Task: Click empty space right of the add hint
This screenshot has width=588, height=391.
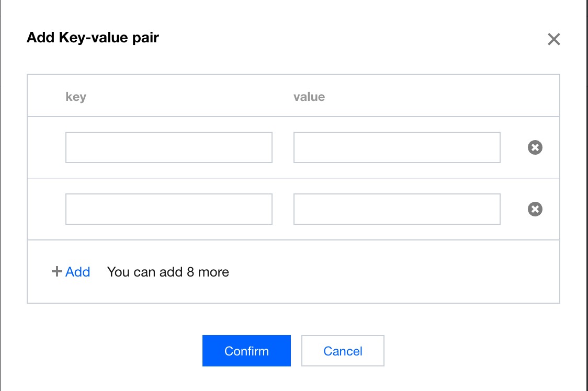Action: click(392, 272)
